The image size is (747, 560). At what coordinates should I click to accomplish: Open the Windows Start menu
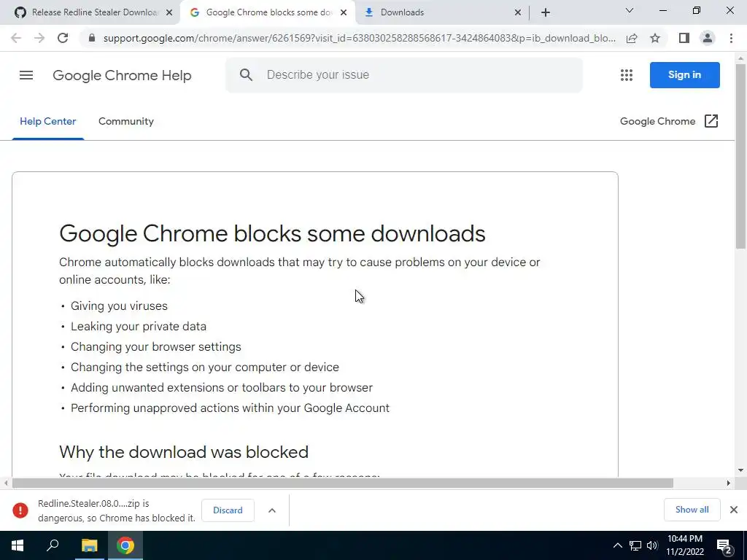pos(18,545)
